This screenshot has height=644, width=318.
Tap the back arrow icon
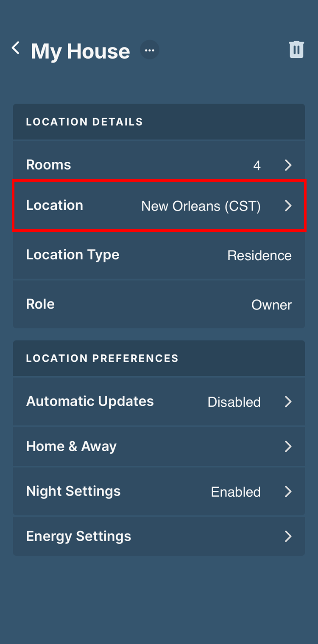pos(16,48)
